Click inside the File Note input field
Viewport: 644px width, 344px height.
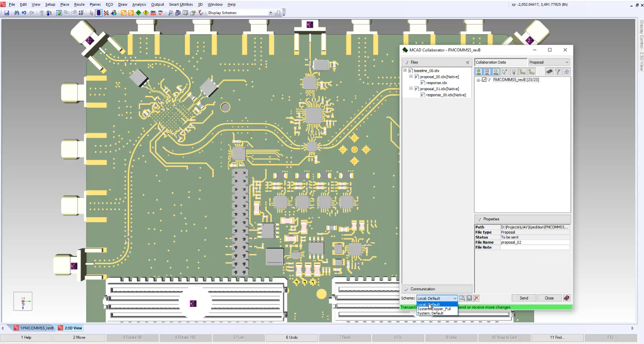tap(534, 247)
